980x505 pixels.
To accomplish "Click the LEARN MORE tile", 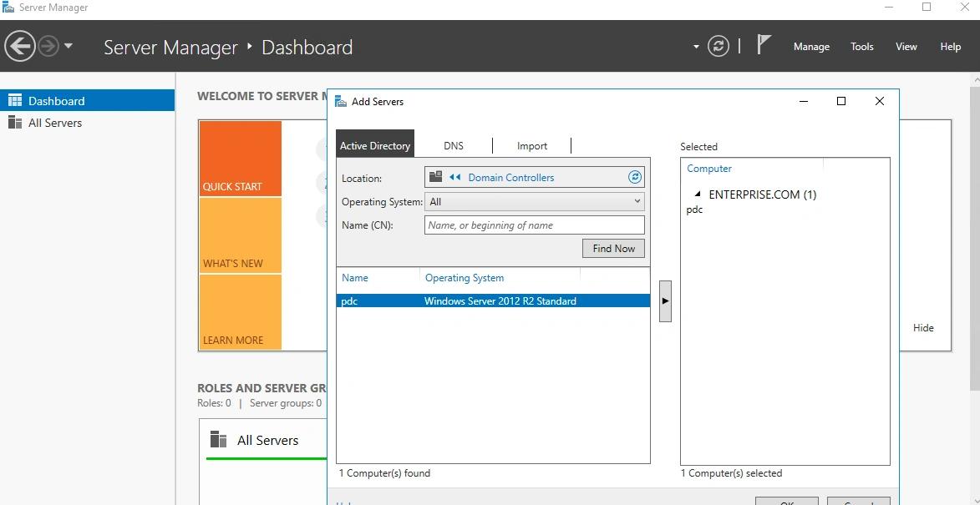I will pyautogui.click(x=241, y=312).
